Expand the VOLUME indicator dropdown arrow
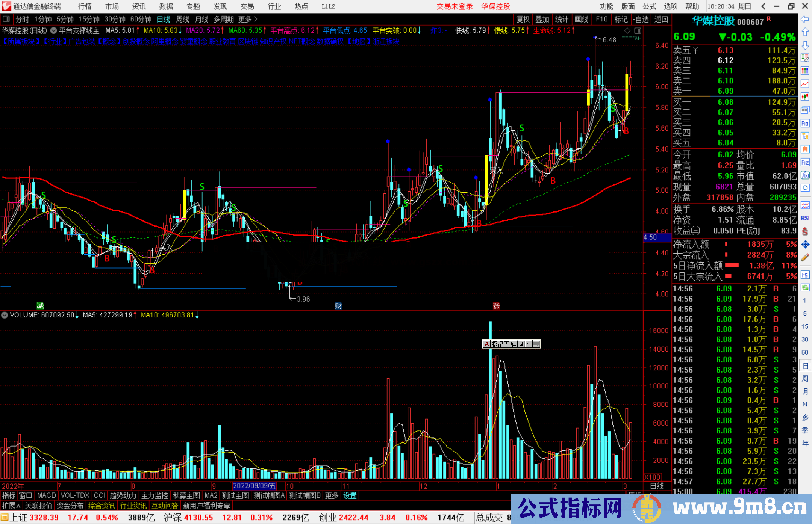 click(5, 315)
